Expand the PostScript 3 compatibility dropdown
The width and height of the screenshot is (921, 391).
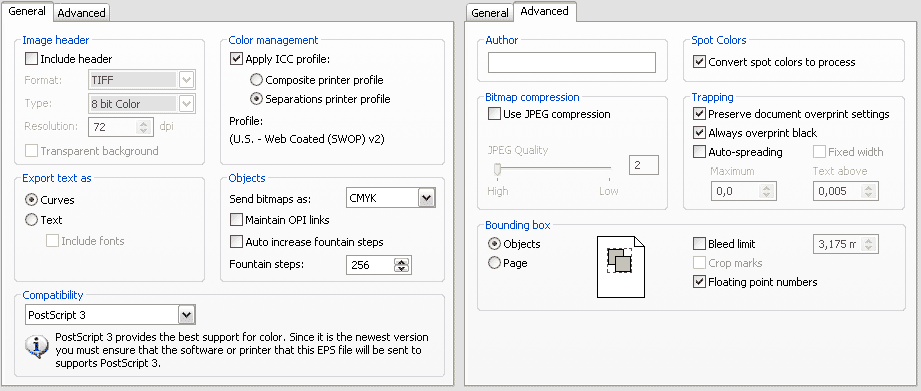click(186, 315)
